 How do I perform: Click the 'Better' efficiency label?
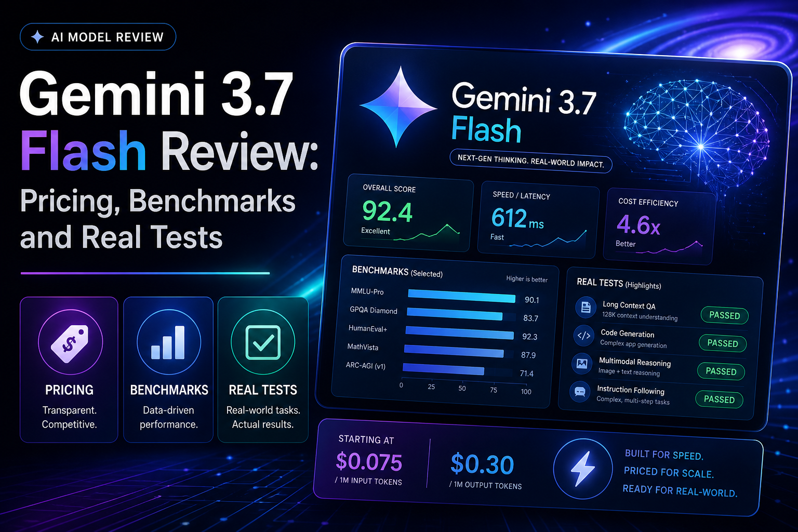(626, 244)
